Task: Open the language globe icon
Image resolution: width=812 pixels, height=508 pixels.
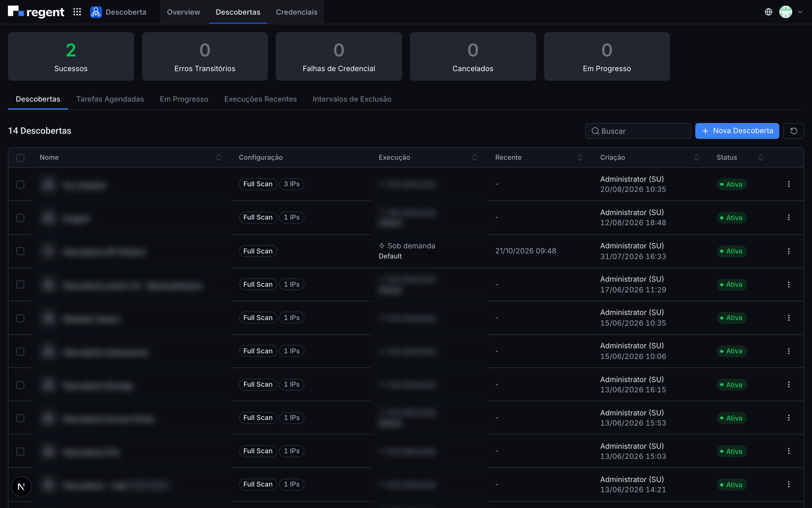Action: pyautogui.click(x=768, y=12)
